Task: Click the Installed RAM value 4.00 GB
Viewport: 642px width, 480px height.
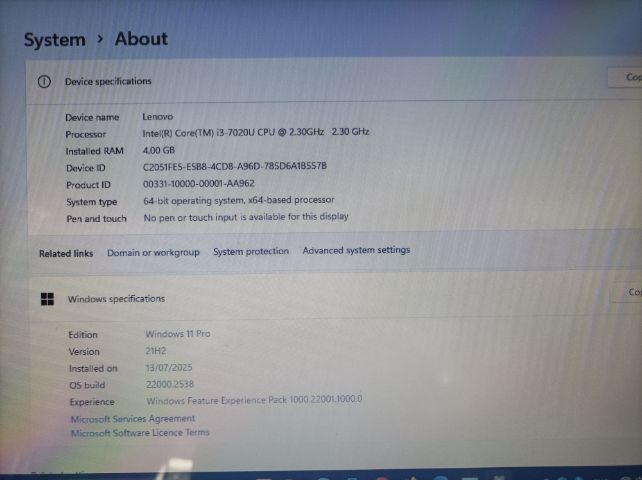Action: (158, 150)
